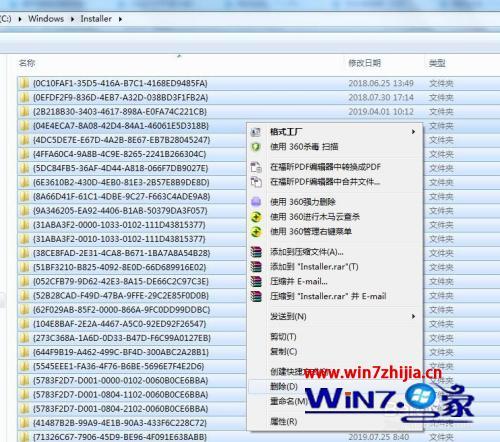Click folder icon of {104E8BAF-2E2A-4467-A5C0-92ED92F26547}
The image size is (500, 442).
pyautogui.click(x=24, y=324)
